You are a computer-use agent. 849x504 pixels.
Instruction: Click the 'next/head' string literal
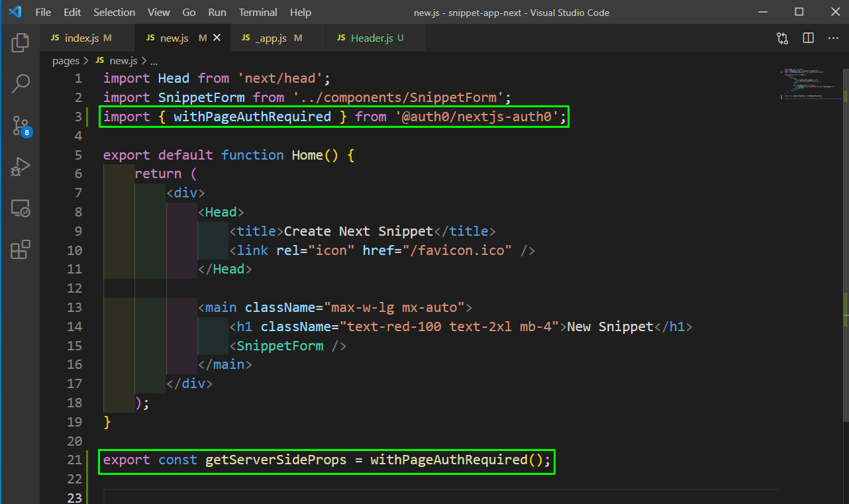(280, 78)
